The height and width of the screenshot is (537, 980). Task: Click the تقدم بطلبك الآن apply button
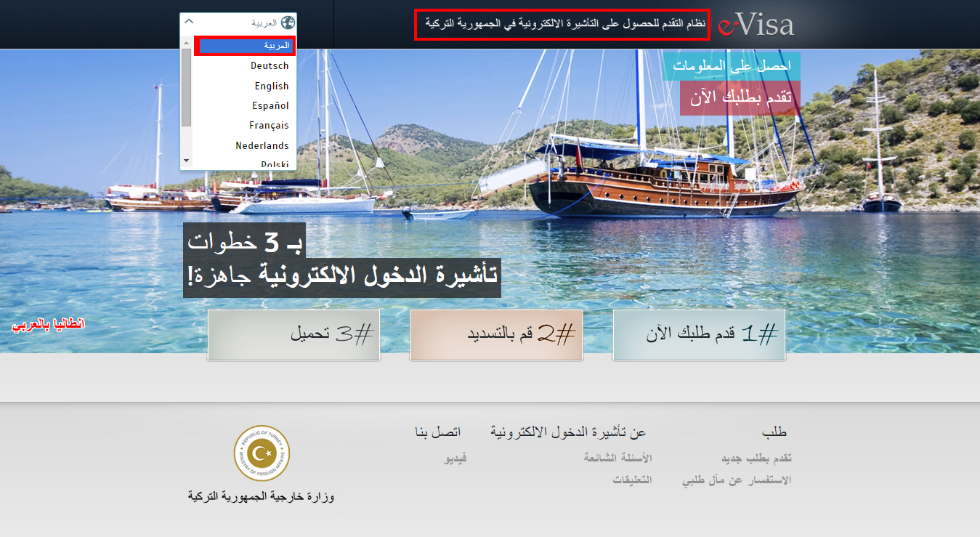(740, 98)
